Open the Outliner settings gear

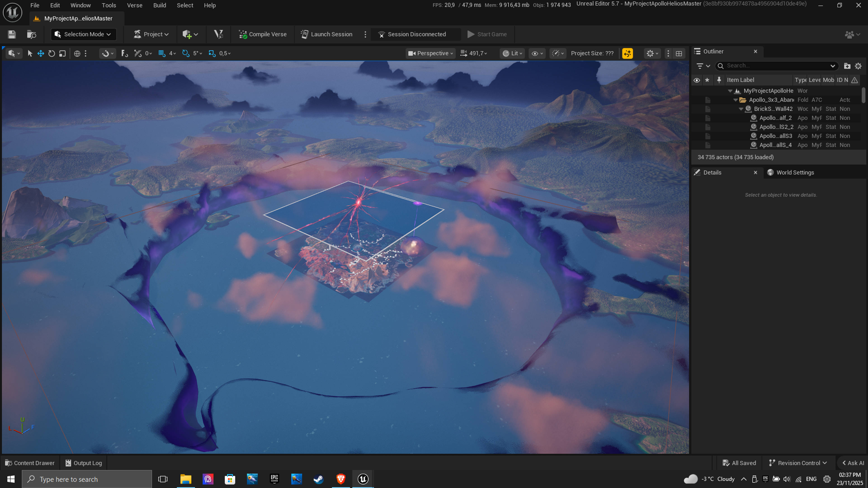(858, 66)
